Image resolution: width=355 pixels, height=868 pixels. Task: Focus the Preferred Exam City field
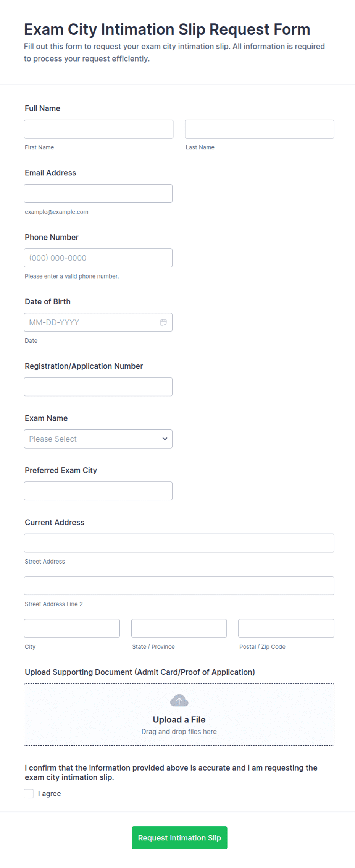tap(98, 491)
